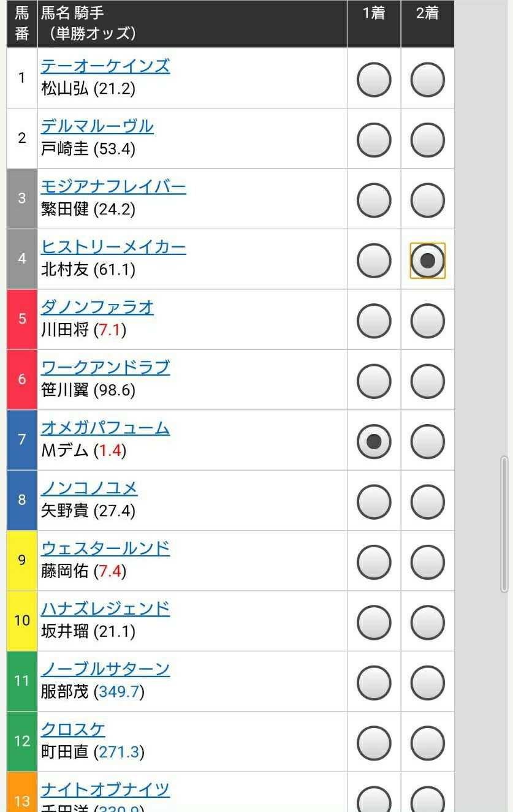Image resolution: width=513 pixels, height=812 pixels.
Task: Click the ヒストリーメイカー name link
Action: point(113,247)
